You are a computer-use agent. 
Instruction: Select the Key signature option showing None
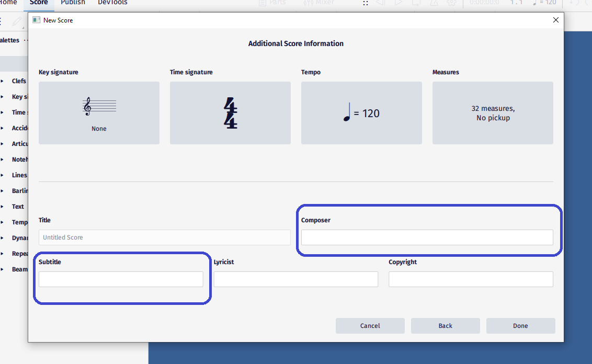99,112
